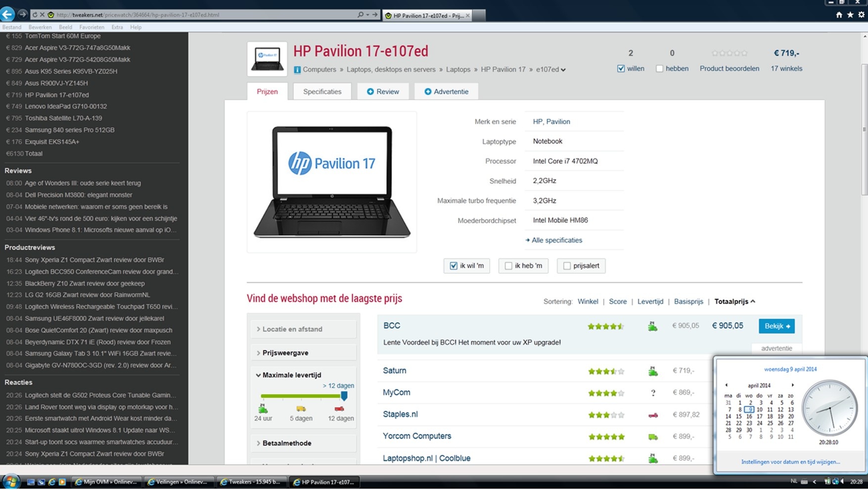Click the green delivery icon in BCC row
The width and height of the screenshot is (868, 490).
pos(653,326)
